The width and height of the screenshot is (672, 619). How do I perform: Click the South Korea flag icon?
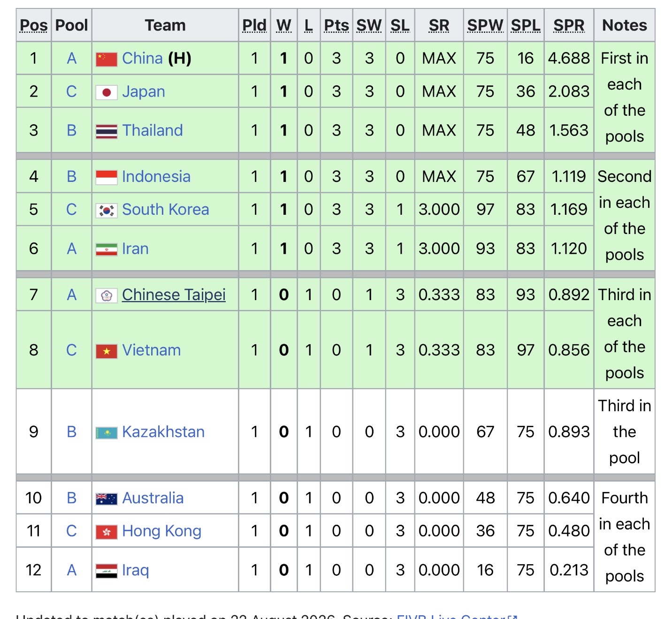click(x=107, y=211)
